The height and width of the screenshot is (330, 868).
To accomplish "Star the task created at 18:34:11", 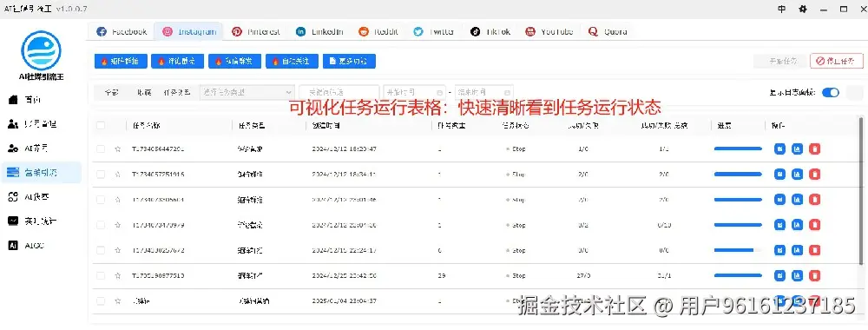I will (117, 175).
